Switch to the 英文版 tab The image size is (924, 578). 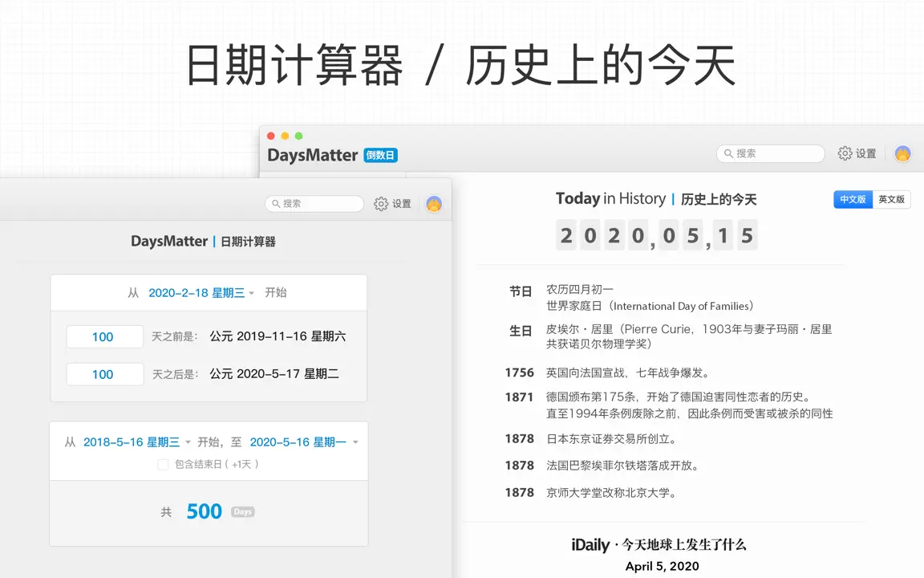tap(892, 199)
